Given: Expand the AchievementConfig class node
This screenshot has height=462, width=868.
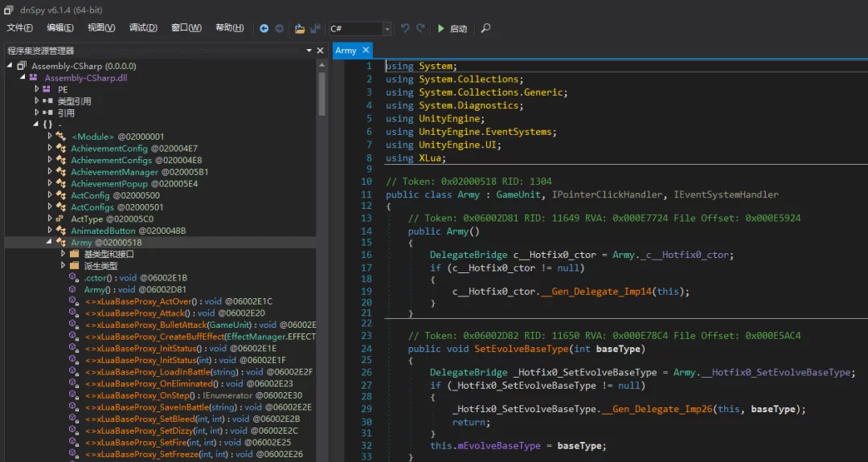Looking at the screenshot, I should coord(50,149).
